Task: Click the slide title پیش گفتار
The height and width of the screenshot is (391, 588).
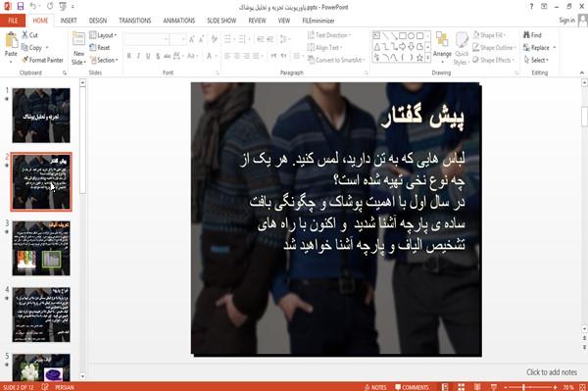Action: point(422,117)
